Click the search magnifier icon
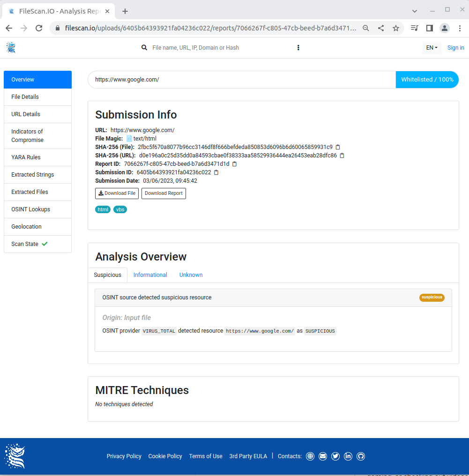 pos(144,48)
